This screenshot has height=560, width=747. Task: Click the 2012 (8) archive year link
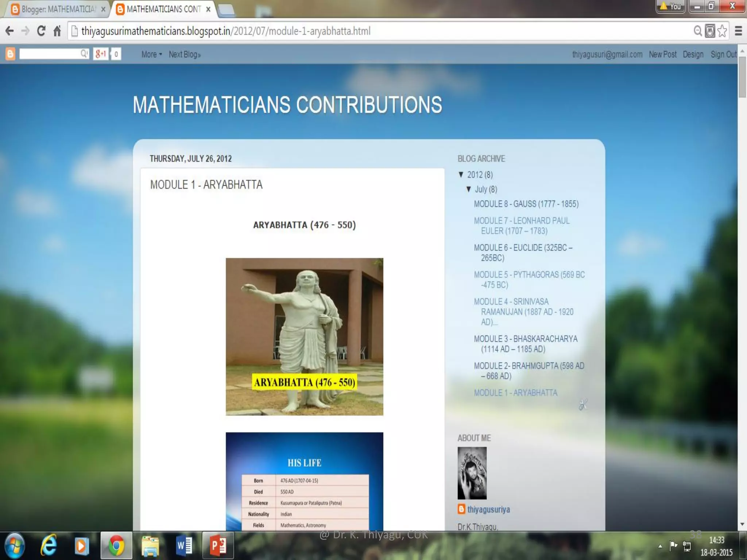480,175
